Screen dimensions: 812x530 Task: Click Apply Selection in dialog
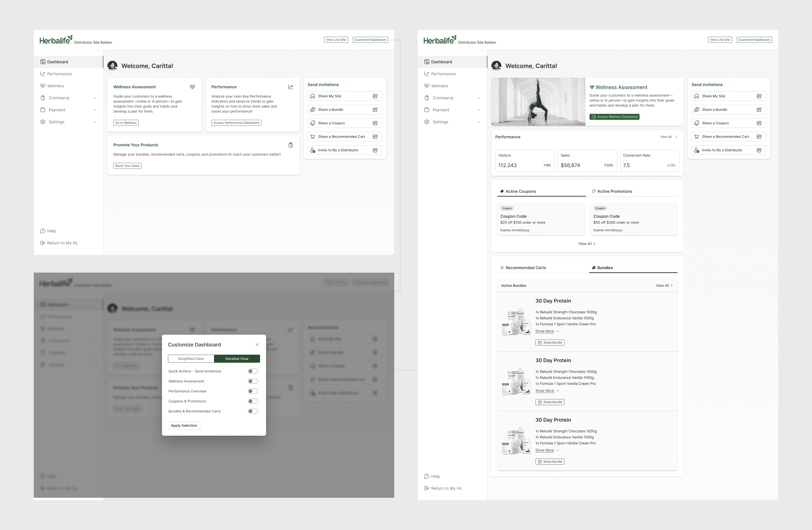[x=184, y=425]
